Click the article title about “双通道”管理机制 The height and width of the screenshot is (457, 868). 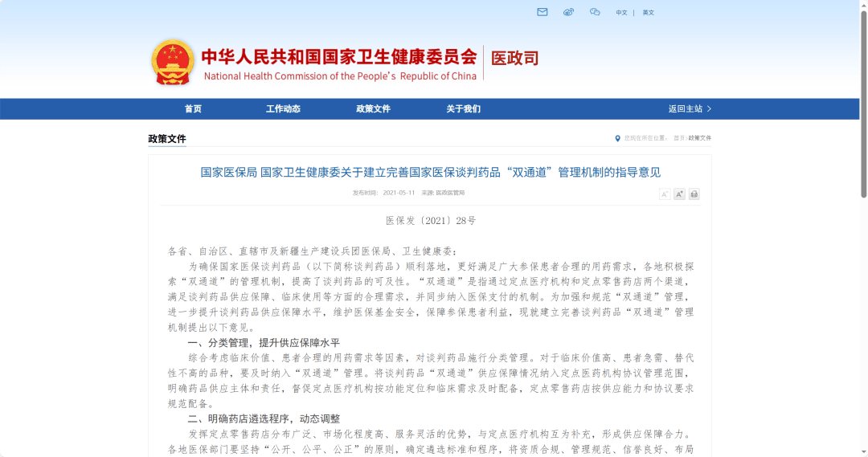(x=430, y=173)
